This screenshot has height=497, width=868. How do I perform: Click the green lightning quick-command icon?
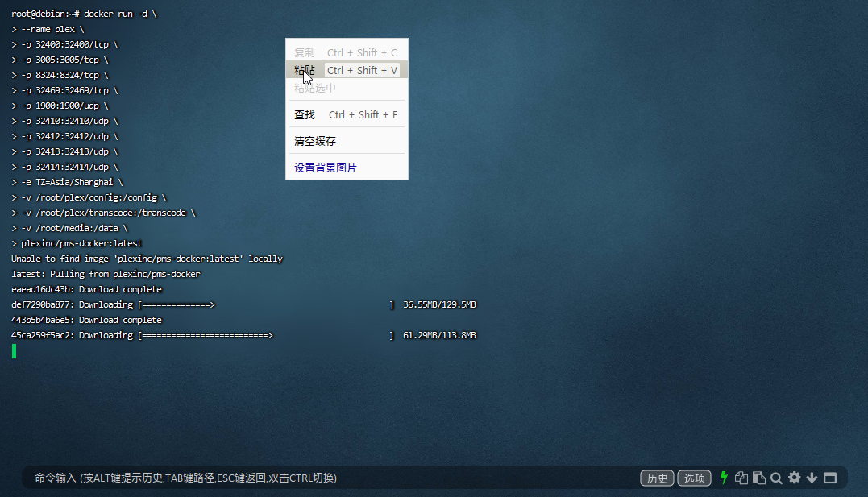point(724,478)
